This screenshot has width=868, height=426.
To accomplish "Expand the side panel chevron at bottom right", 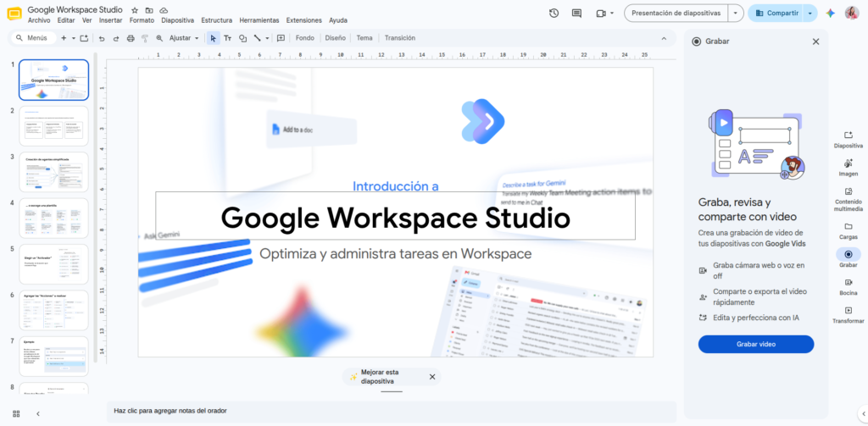I will (863, 414).
